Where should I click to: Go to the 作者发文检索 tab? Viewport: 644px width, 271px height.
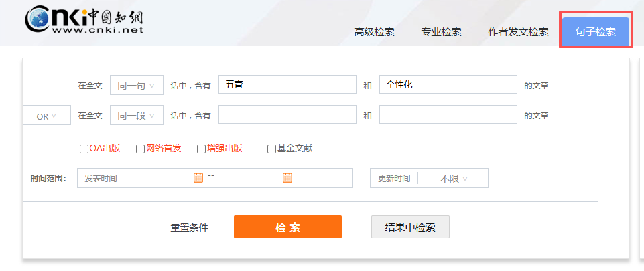coord(518,32)
